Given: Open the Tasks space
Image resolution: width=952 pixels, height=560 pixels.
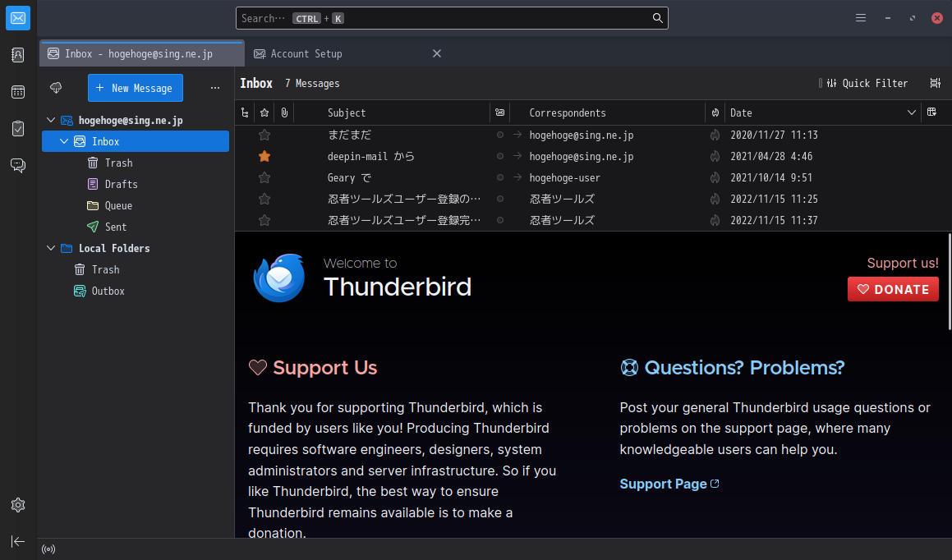Looking at the screenshot, I should click(17, 129).
